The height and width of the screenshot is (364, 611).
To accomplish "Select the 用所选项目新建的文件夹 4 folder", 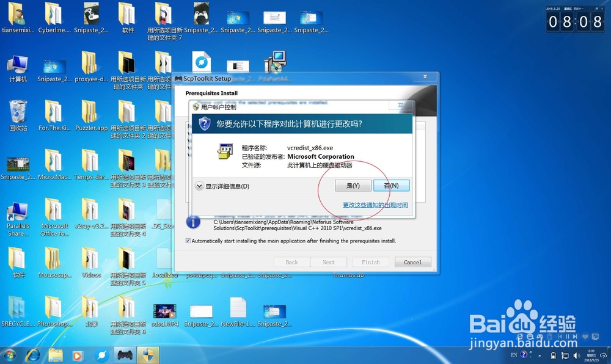I will (128, 217).
